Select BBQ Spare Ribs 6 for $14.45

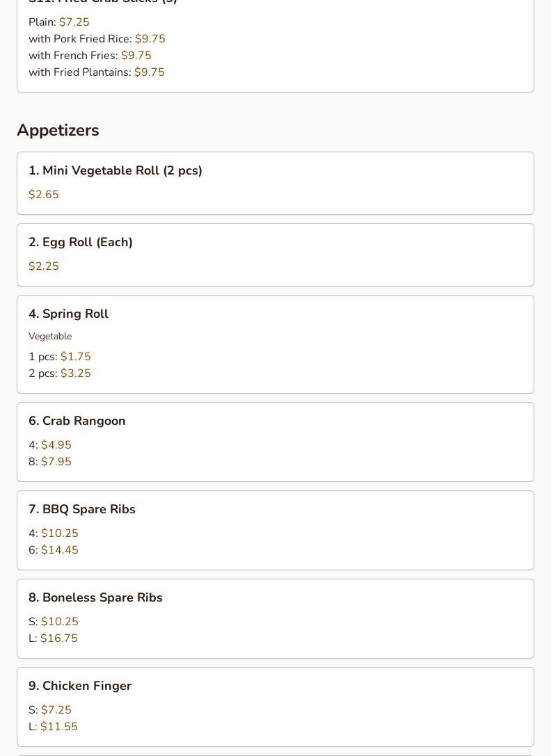point(54,549)
